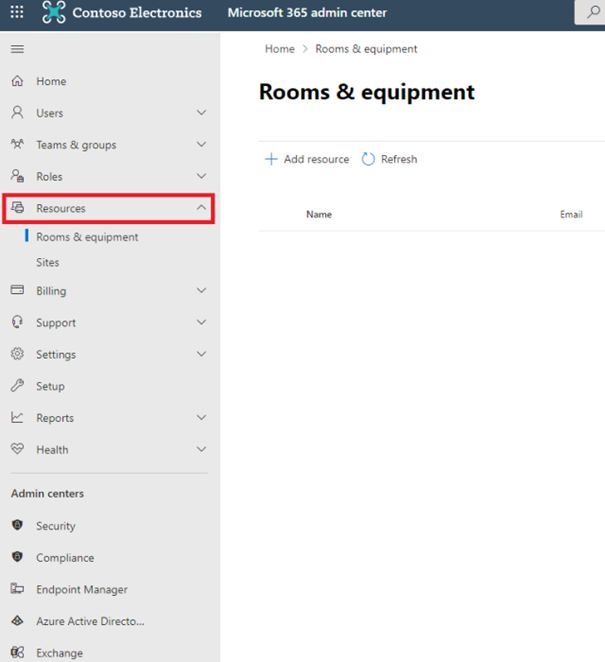Expand the Support chevron
The image size is (605, 662).
click(201, 322)
